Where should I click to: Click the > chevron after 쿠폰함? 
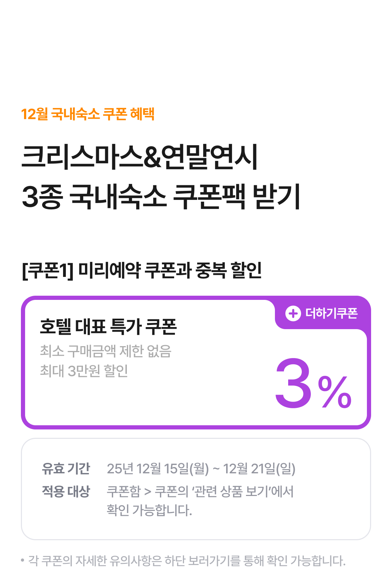(148, 492)
